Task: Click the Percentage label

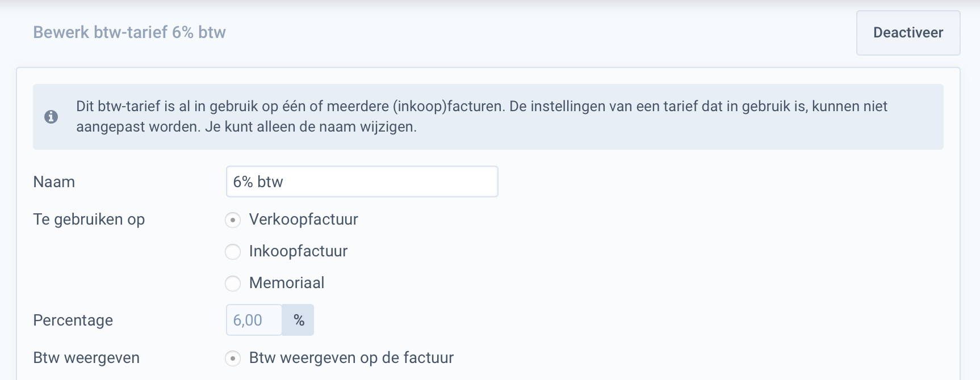Action: pyautogui.click(x=73, y=320)
